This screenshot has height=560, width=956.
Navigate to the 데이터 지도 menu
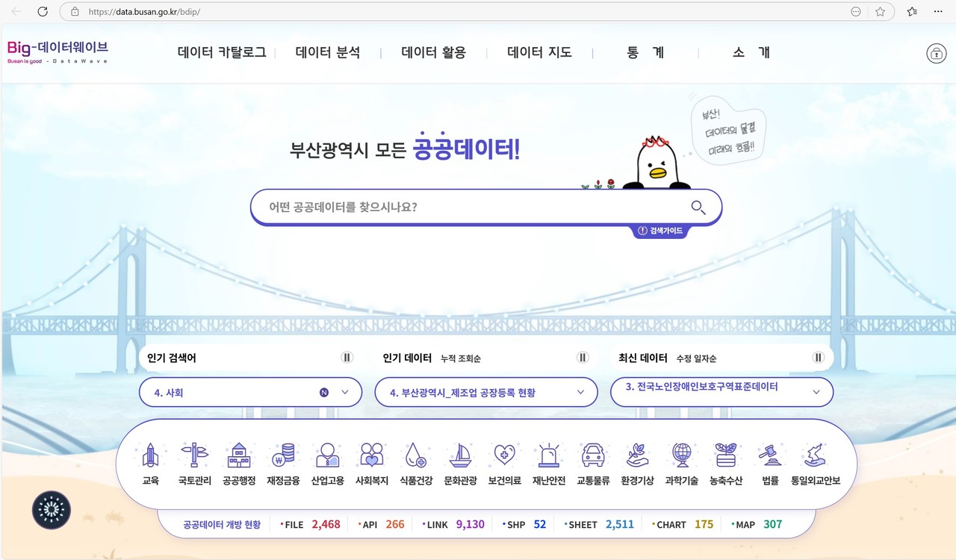539,52
